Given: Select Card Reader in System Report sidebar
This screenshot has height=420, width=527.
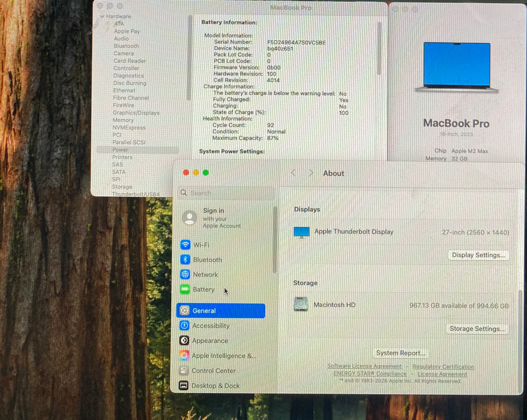Looking at the screenshot, I should click(130, 61).
